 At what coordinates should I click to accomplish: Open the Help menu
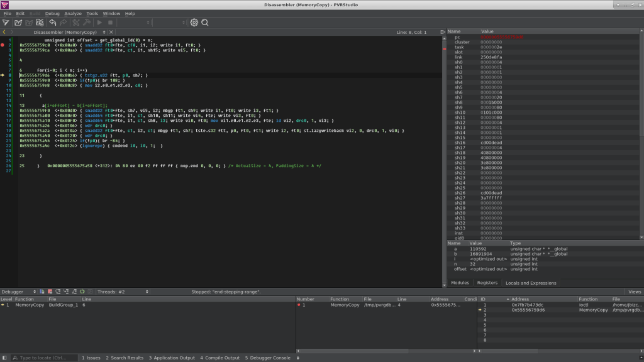130,14
